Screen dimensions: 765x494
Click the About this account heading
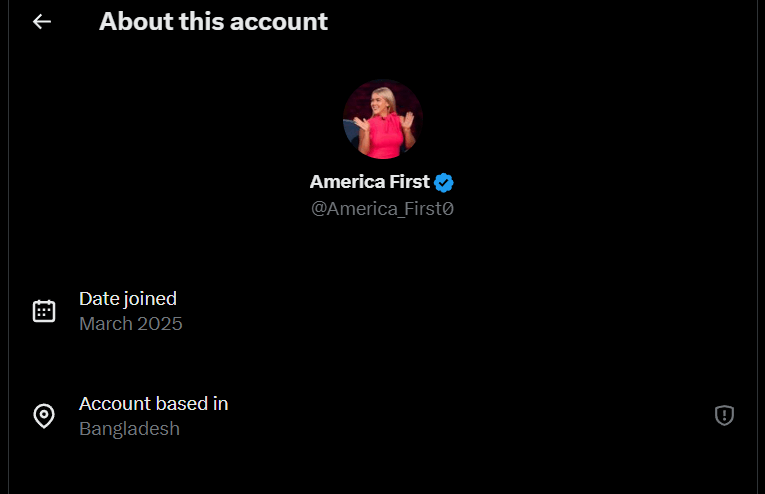coord(213,21)
